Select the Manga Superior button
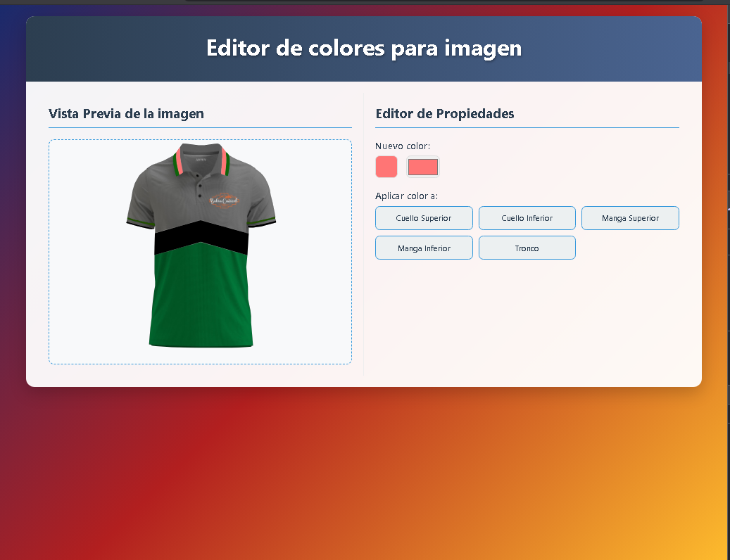Screen dimensions: 730x560 click(x=630, y=218)
